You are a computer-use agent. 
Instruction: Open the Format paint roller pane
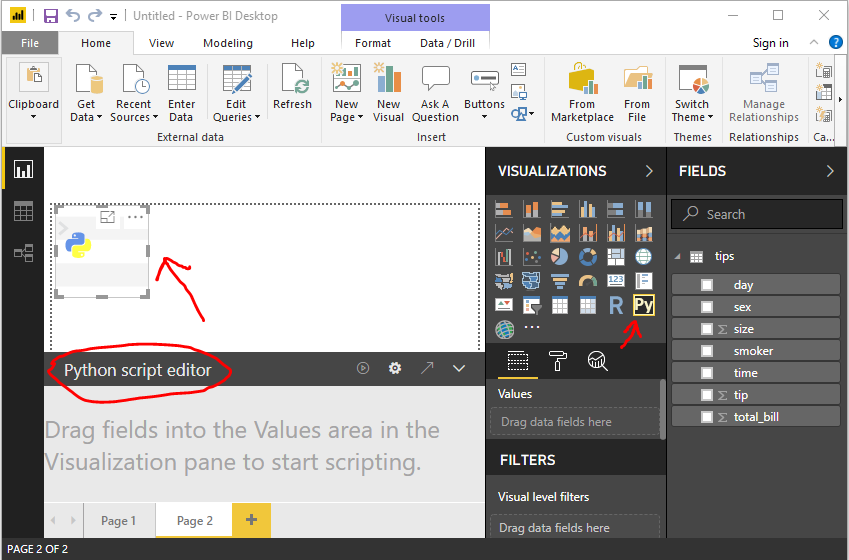(558, 361)
